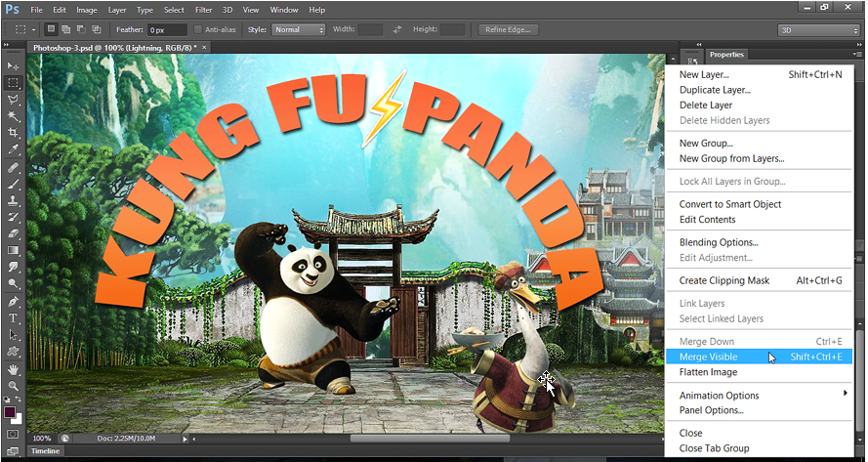Click the 100% zoom level field

42,439
